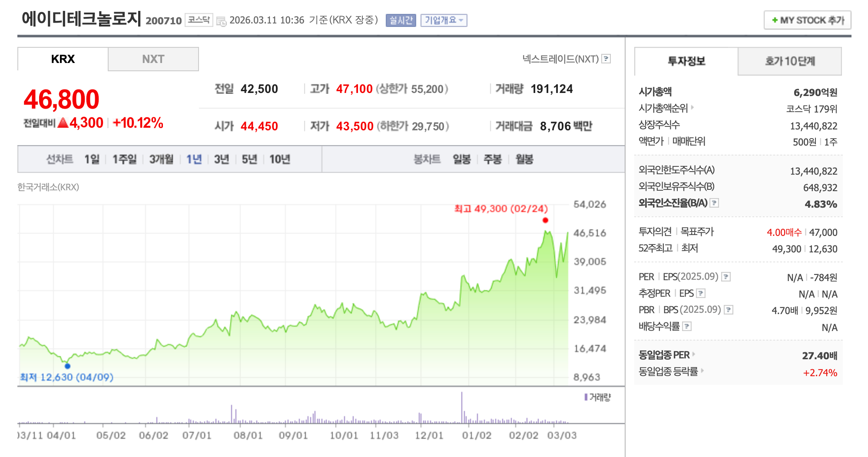Click the current price 46,800
The height and width of the screenshot is (457, 868).
[61, 99]
